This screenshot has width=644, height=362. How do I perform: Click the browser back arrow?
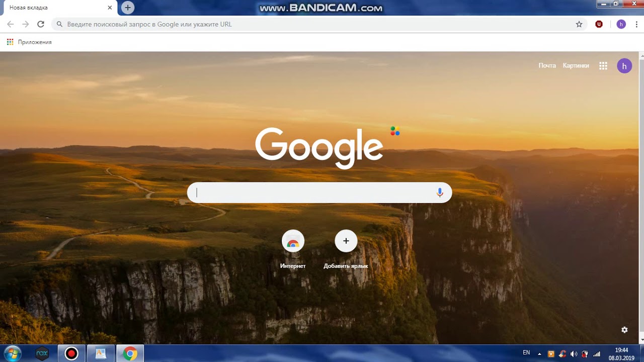point(10,24)
